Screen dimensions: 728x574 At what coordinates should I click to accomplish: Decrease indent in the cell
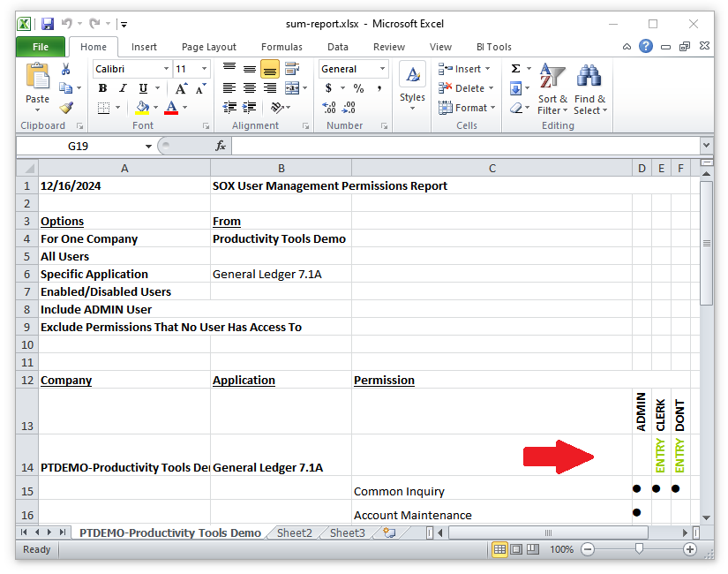click(229, 108)
